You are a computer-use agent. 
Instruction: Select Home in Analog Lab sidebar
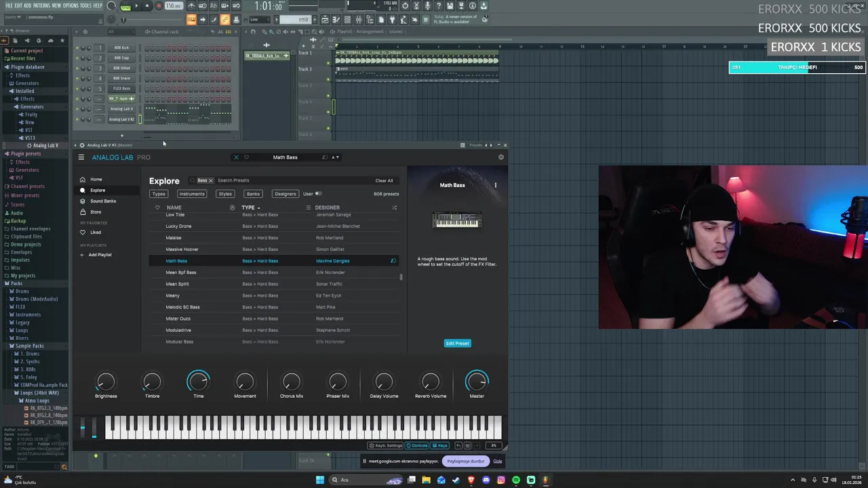point(96,180)
